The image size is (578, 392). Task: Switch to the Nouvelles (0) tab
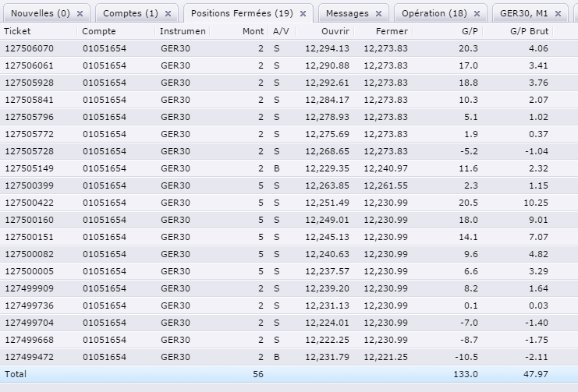tap(41, 14)
